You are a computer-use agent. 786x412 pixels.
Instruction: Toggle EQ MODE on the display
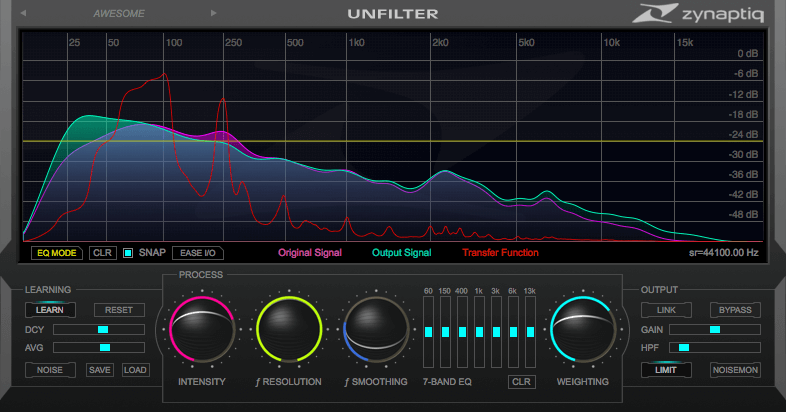(x=56, y=253)
